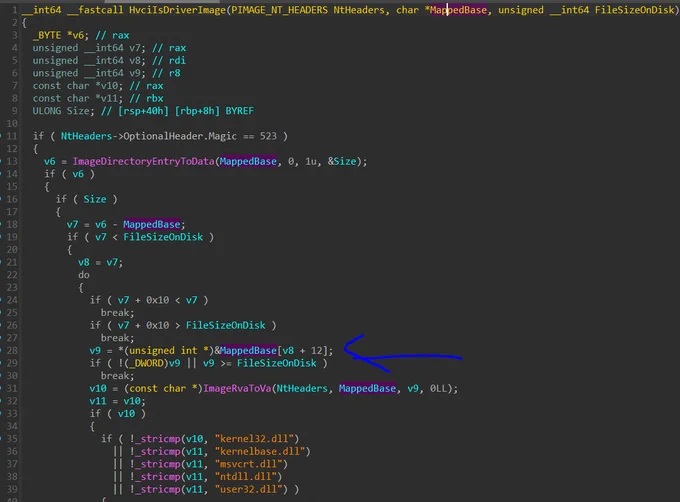Image resolution: width=680 pixels, height=502 pixels.
Task: Click the '// r8' comment on v9 declaration
Action: tap(166, 73)
